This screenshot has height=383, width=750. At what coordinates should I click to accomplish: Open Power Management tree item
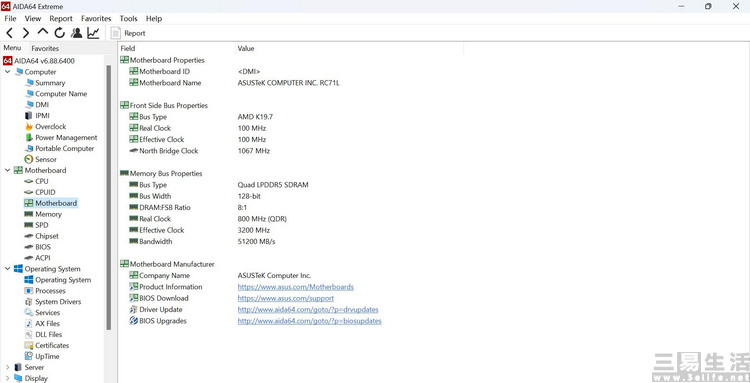click(x=61, y=138)
